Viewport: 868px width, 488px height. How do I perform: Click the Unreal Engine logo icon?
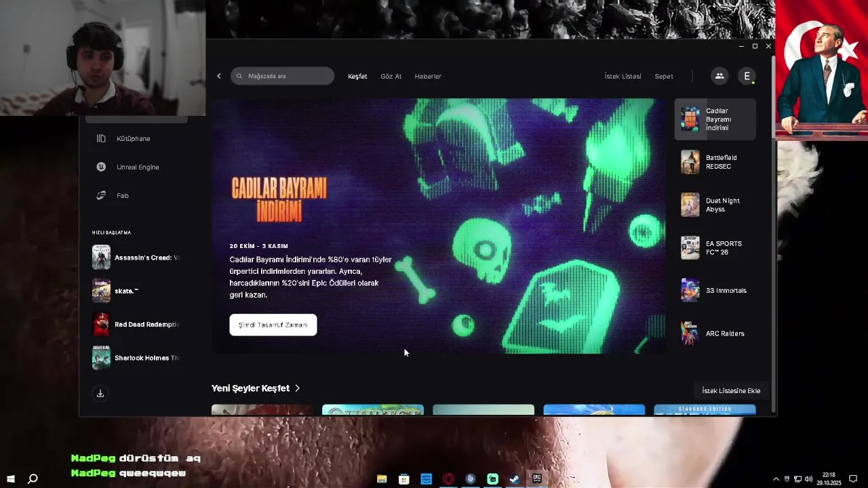click(x=101, y=167)
